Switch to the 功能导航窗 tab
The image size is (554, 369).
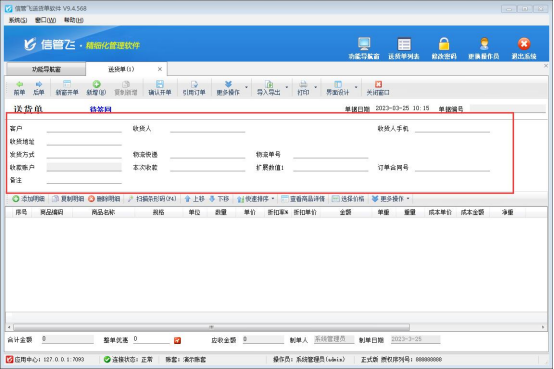pos(46,69)
